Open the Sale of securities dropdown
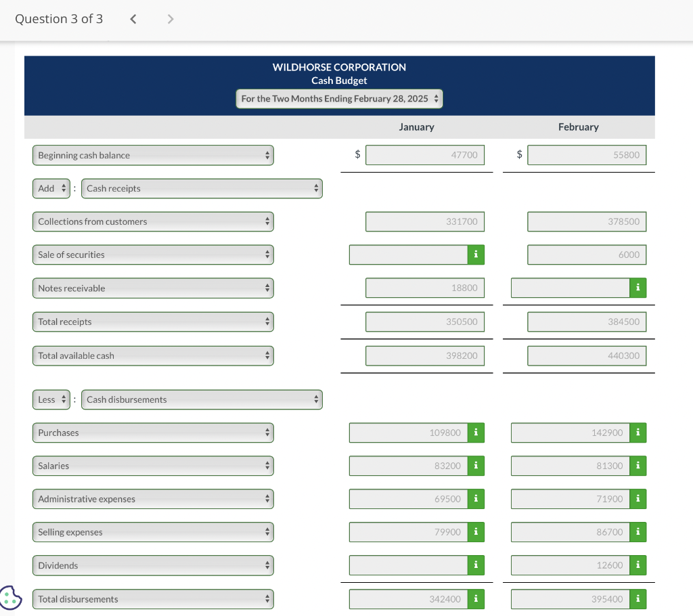Viewport: 693px width, 616px height. coord(153,255)
